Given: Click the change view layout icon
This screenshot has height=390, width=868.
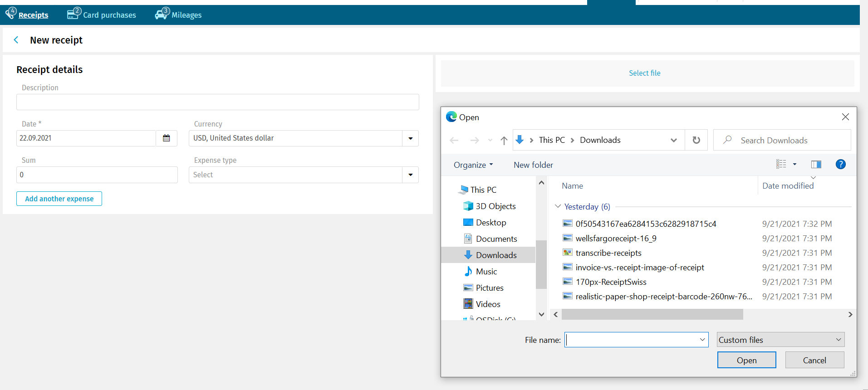Looking at the screenshot, I should pyautogui.click(x=781, y=165).
